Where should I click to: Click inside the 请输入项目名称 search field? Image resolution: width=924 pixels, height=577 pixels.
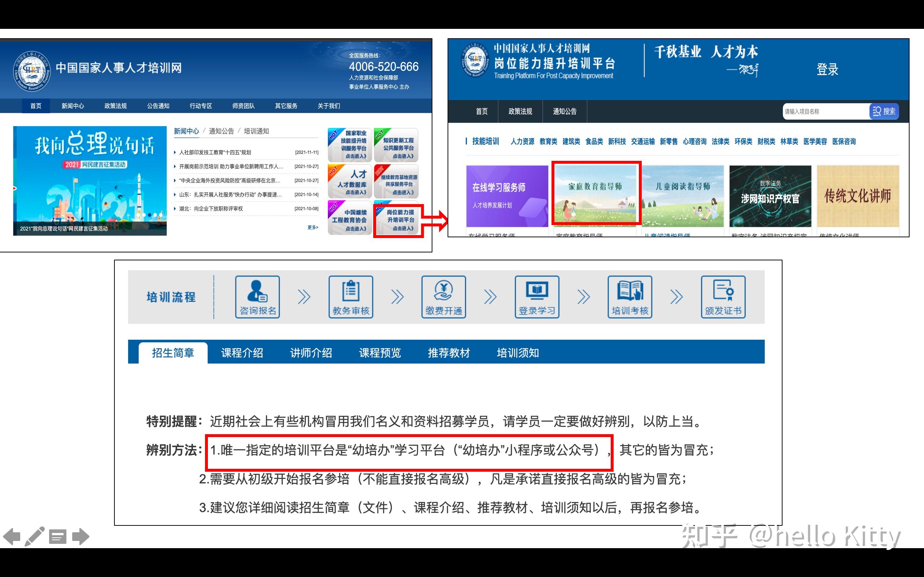[825, 111]
